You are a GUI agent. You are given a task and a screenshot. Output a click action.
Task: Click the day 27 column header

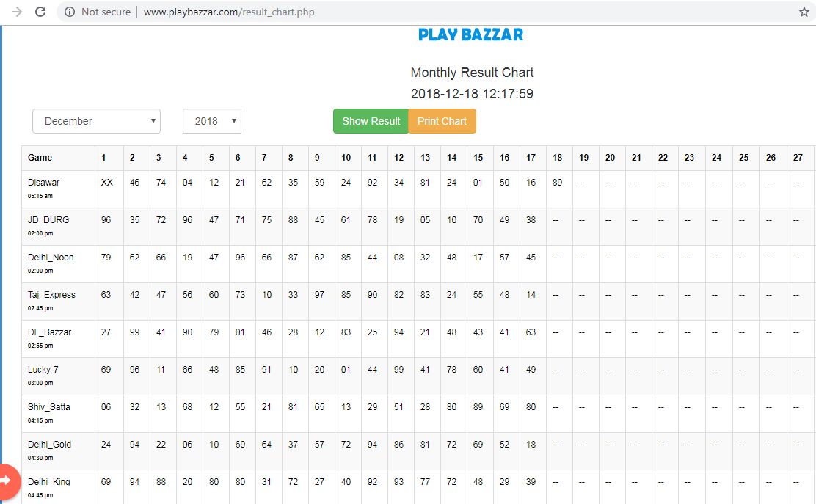798,157
